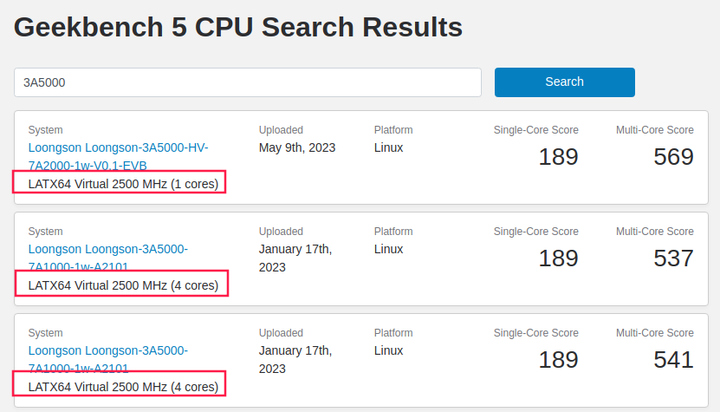Click the Linux platform in the 541 result
The width and height of the screenshot is (720, 412).
pyautogui.click(x=389, y=351)
